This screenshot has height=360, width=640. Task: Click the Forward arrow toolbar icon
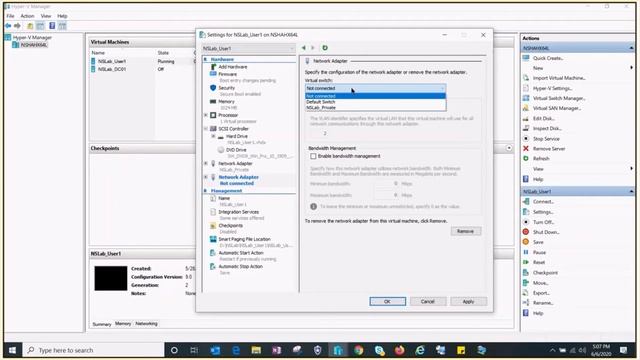[17, 26]
